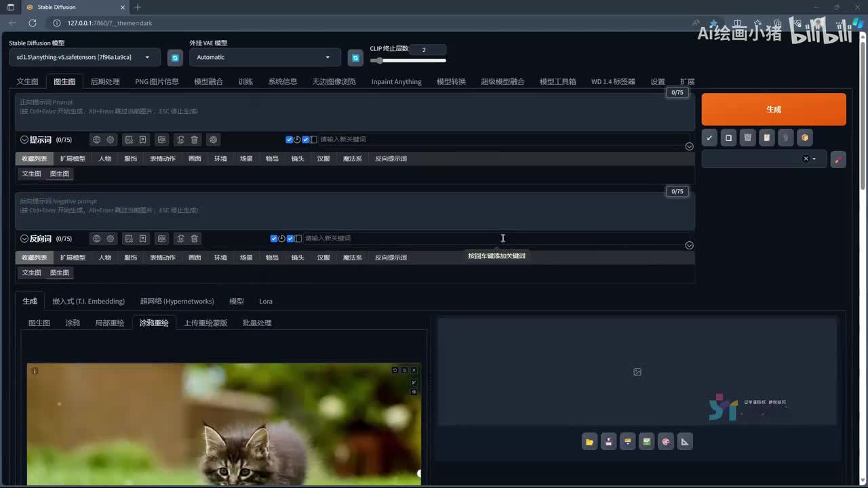Clear the styles dropdown selection
Screen dimensions: 868x488
(x=806, y=159)
